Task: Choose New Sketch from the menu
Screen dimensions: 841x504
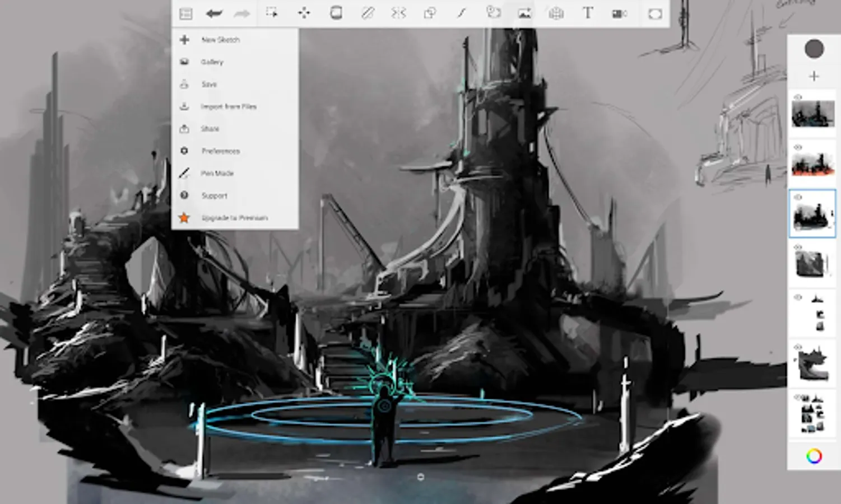Action: coord(220,40)
